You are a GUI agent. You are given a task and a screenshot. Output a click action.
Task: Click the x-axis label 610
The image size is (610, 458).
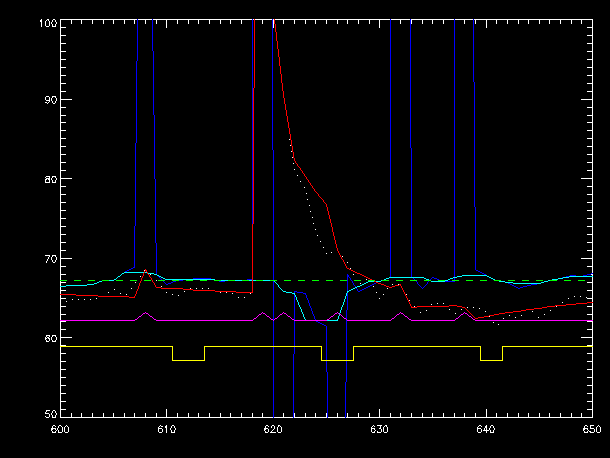point(167,429)
